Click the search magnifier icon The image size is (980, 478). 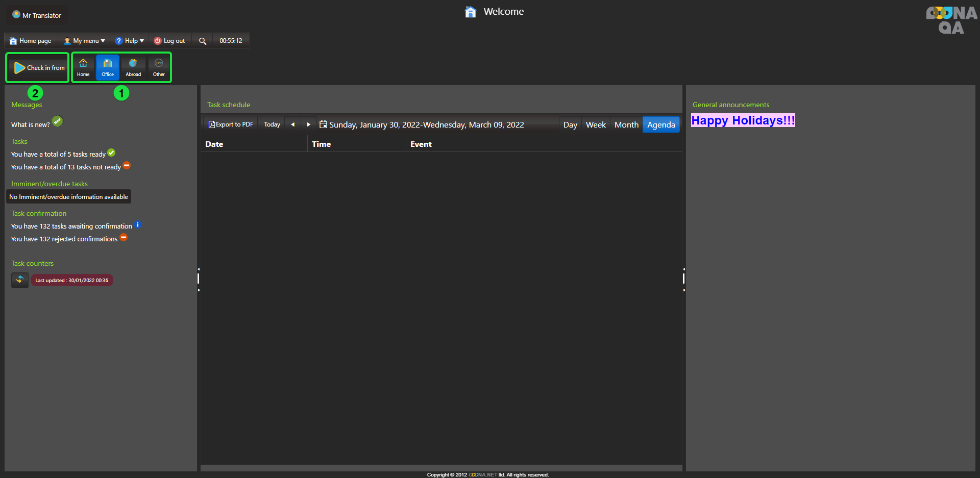[x=203, y=41]
